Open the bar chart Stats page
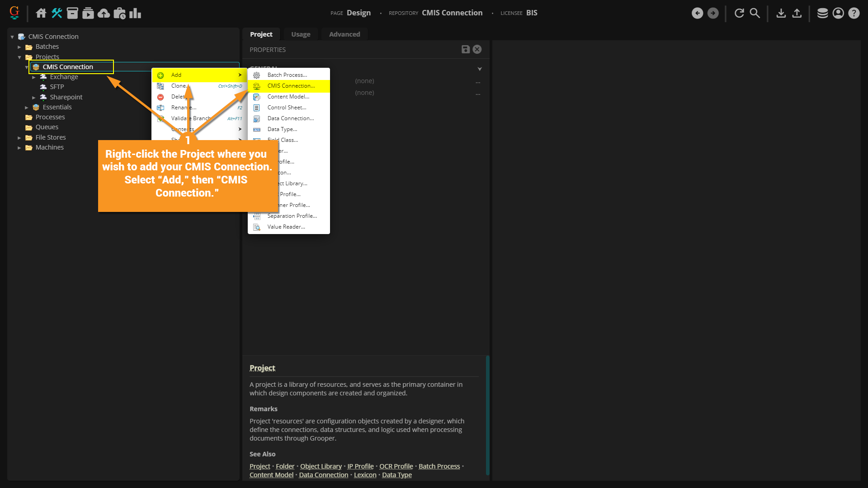868x488 pixels. pyautogui.click(x=135, y=13)
